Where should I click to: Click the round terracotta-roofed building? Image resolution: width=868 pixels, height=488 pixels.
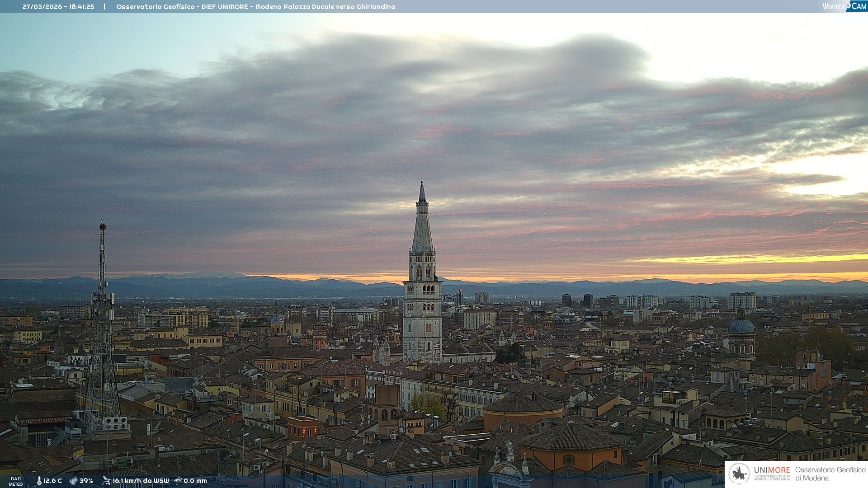523,408
